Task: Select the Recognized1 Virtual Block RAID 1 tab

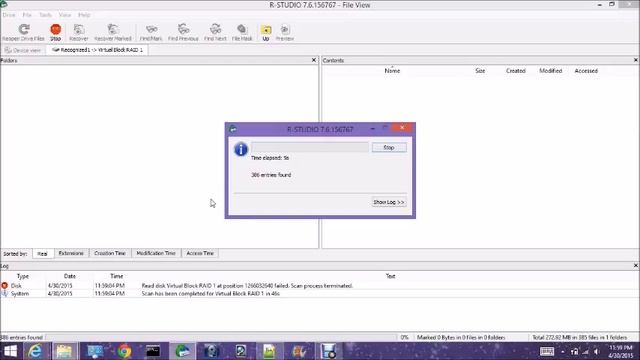Action: pos(98,50)
